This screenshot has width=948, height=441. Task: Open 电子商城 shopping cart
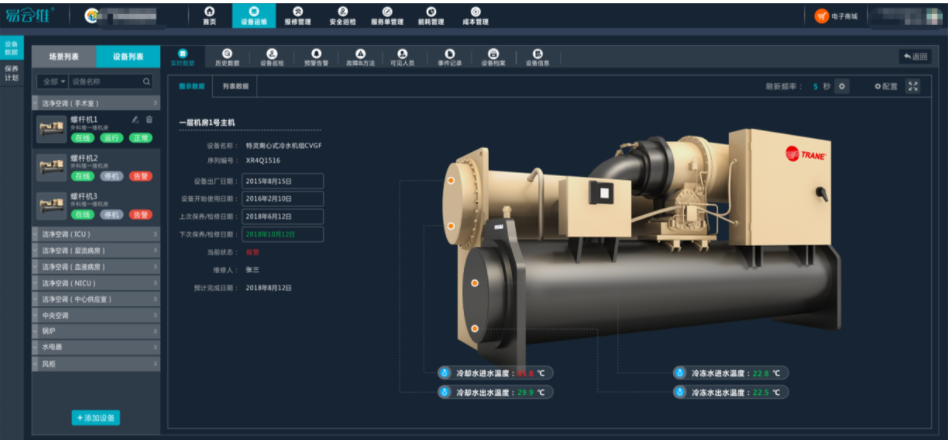(836, 16)
